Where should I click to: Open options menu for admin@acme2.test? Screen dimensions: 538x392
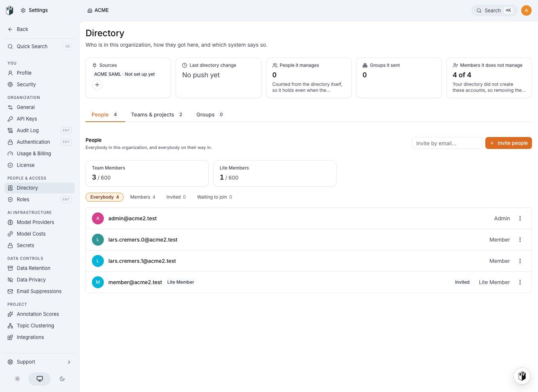tap(520, 218)
